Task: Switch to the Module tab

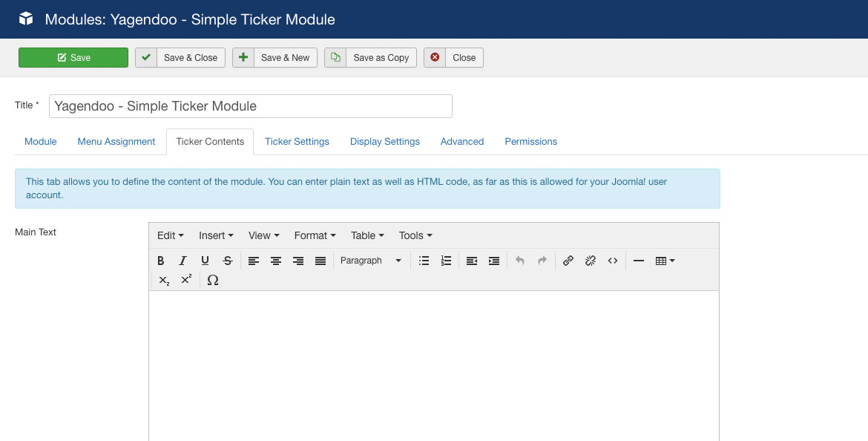Action: [40, 141]
